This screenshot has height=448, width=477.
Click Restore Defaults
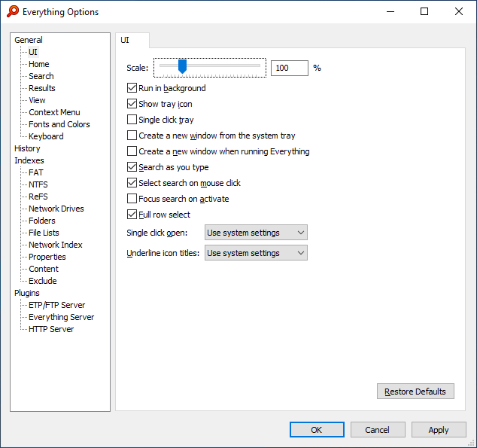[x=415, y=392]
